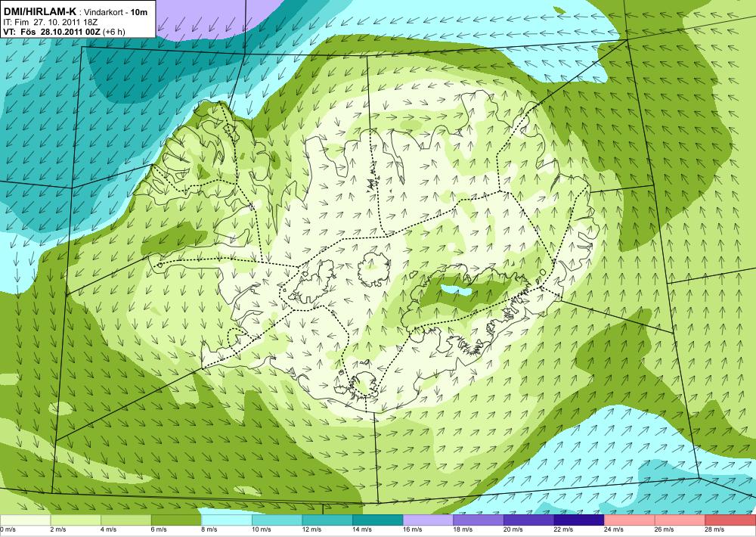Click the "2 m/s" legend label

[x=58, y=529]
